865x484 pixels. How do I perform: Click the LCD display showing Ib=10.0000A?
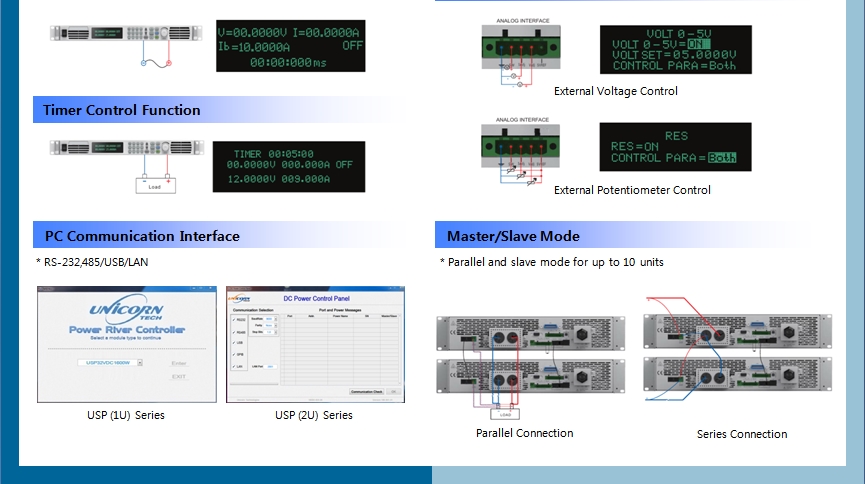[x=291, y=46]
